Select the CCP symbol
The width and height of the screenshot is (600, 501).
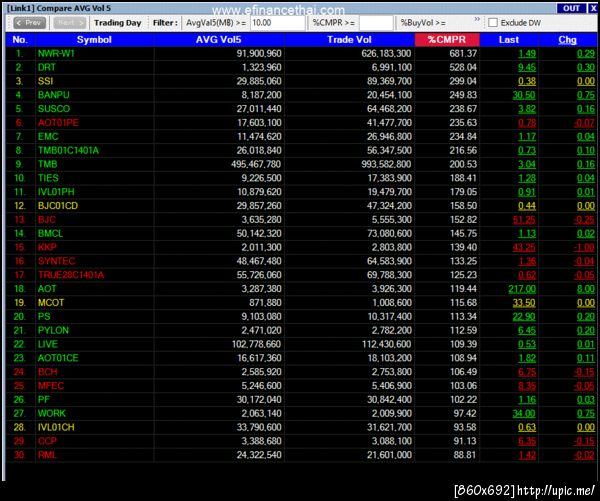click(x=47, y=441)
